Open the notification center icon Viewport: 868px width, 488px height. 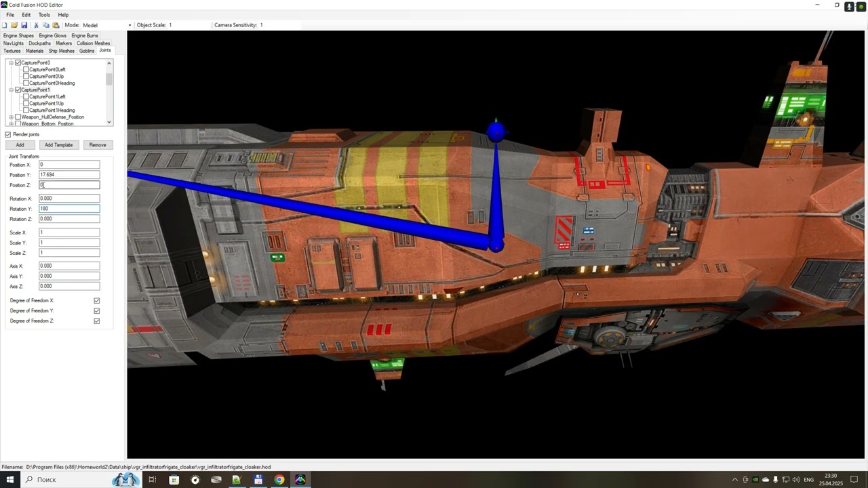click(x=853, y=480)
